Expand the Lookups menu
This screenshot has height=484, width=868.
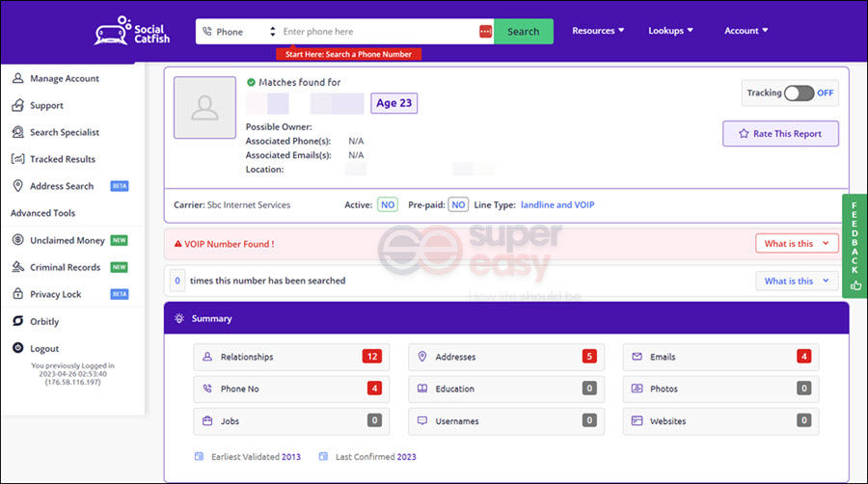point(670,31)
